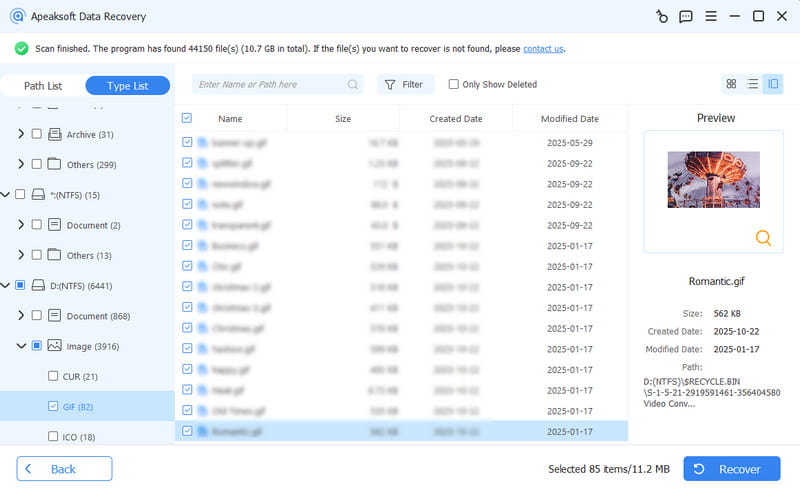Click the Romantic.gif preview thumbnail
The height and width of the screenshot is (488, 800).
713,180
